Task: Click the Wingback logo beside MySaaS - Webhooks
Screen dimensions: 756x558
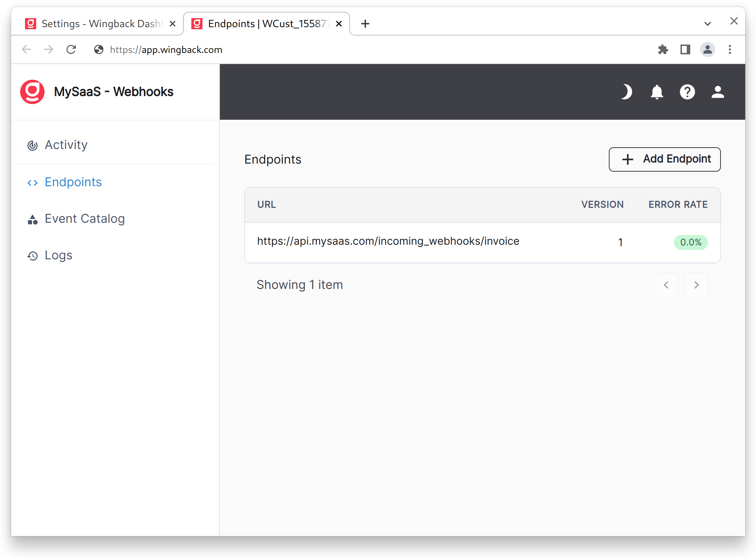Action: [32, 92]
